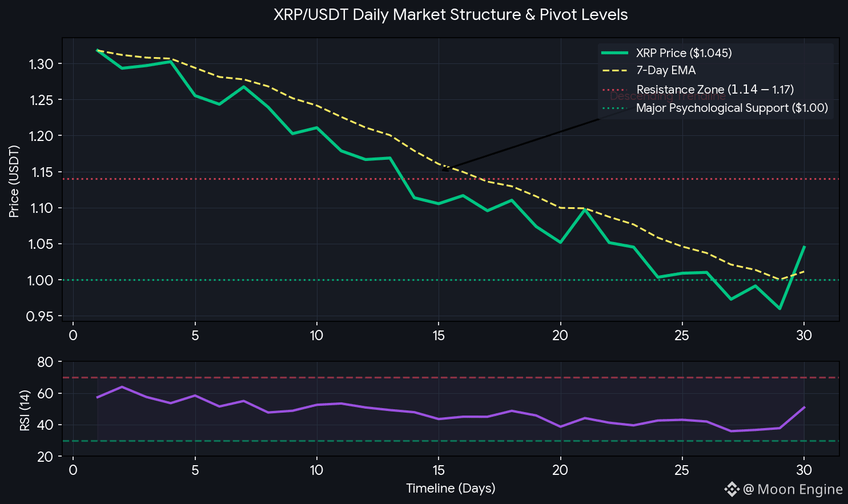Click day 30 on the RSI chart x-axis
This screenshot has width=848, height=504.
click(804, 470)
